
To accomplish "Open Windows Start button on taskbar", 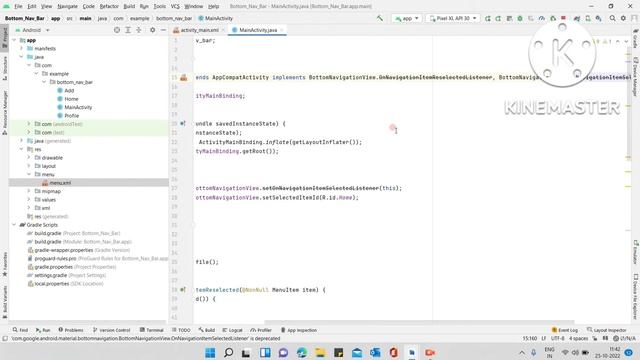I will 210,353.
